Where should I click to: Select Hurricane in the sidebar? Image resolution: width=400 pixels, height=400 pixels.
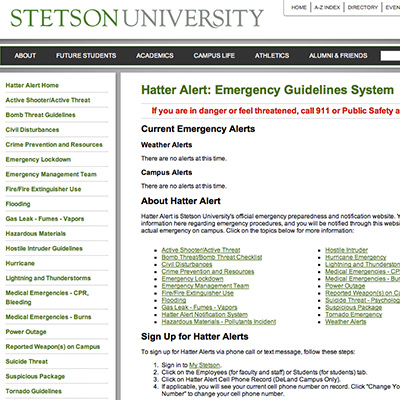click(x=20, y=263)
